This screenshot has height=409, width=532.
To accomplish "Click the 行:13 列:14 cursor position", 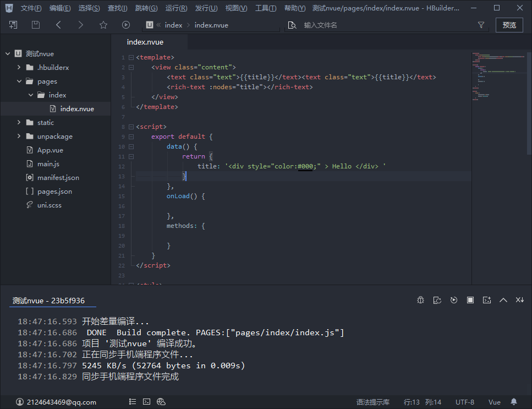I will click(423, 402).
